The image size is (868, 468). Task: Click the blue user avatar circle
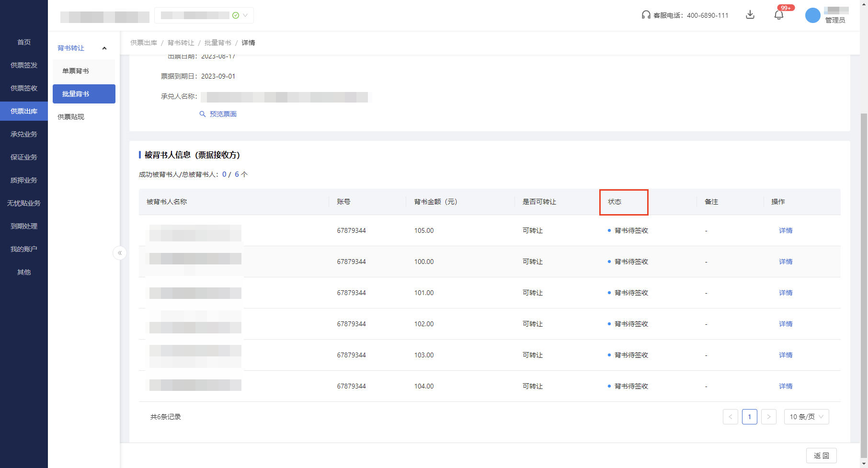[812, 15]
